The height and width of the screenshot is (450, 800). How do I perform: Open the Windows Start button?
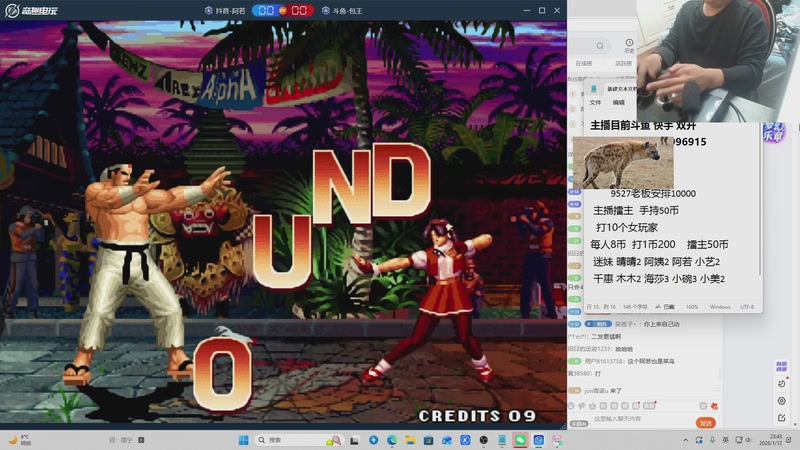(243, 440)
